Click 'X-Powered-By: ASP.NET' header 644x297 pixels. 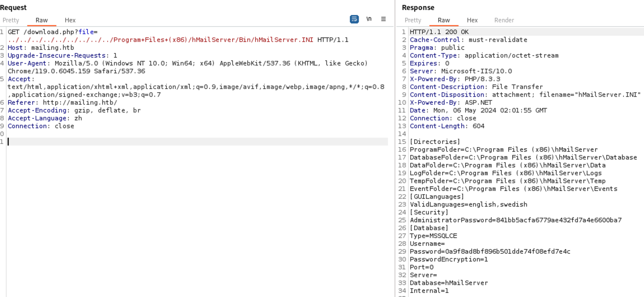(451, 103)
